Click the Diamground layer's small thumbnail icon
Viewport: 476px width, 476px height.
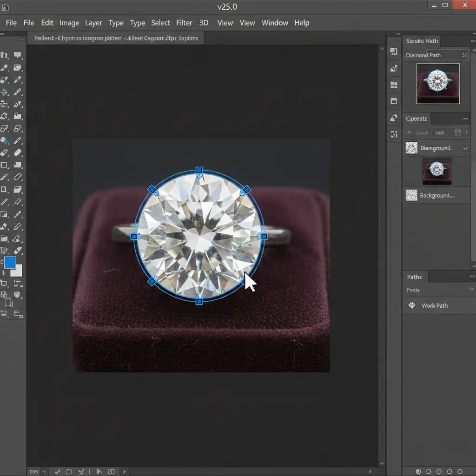click(411, 148)
